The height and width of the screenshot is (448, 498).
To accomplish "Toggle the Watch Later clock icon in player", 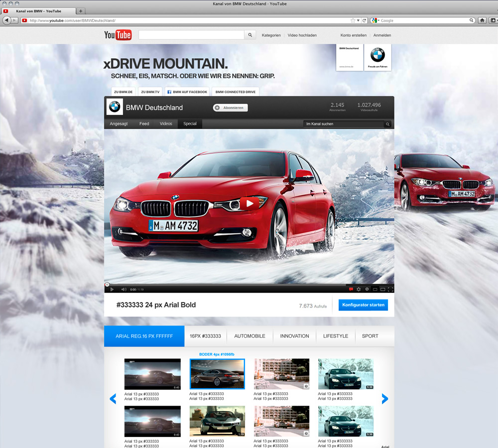I will pyautogui.click(x=367, y=289).
